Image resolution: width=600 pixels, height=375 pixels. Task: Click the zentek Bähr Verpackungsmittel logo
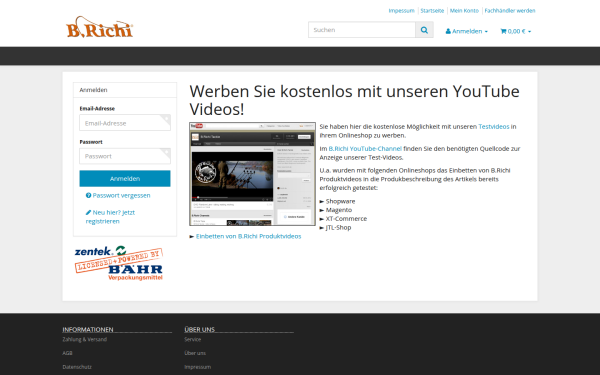click(119, 263)
